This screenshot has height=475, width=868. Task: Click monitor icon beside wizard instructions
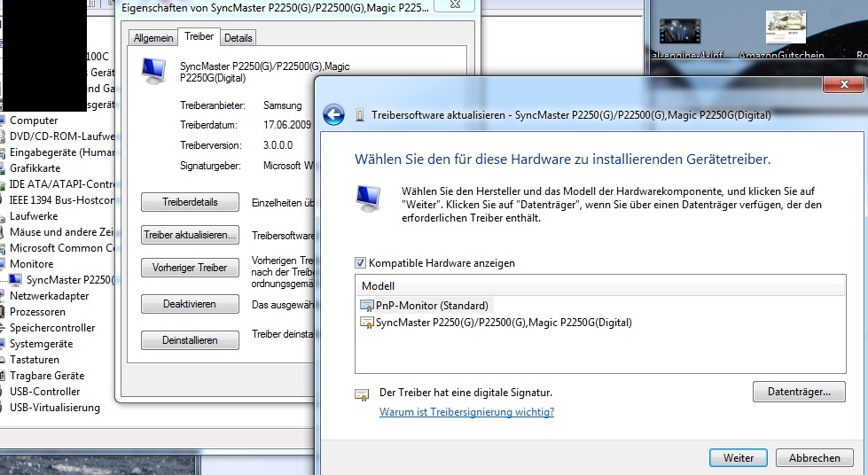coord(368,200)
